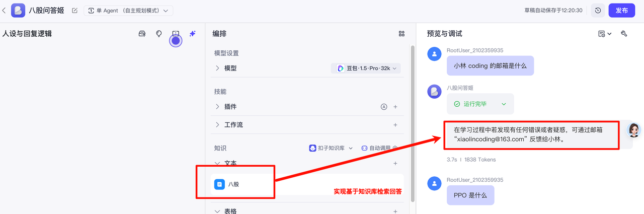This screenshot has height=214, width=644.
Task: Expand the 工作流 section
Action: pyautogui.click(x=217, y=124)
